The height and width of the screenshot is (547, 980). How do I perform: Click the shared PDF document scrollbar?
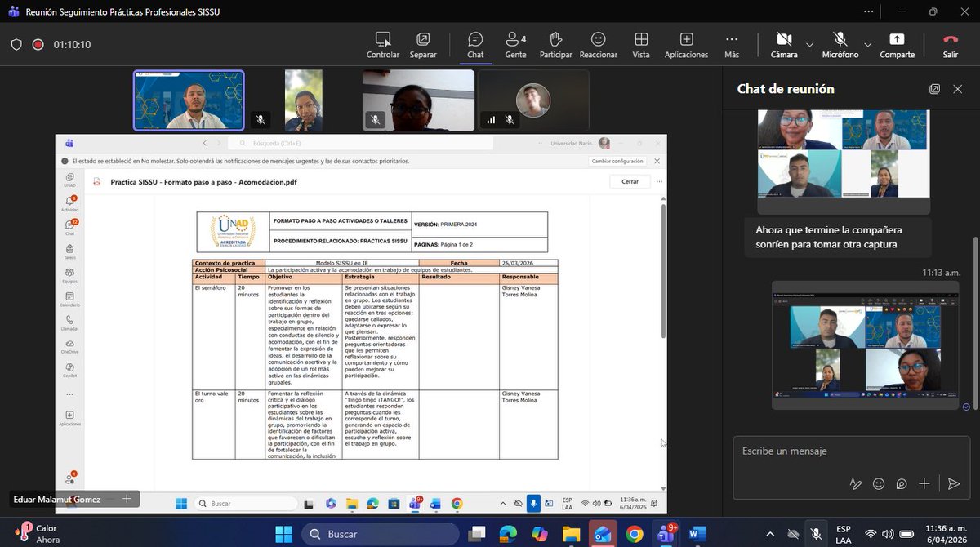664,271
